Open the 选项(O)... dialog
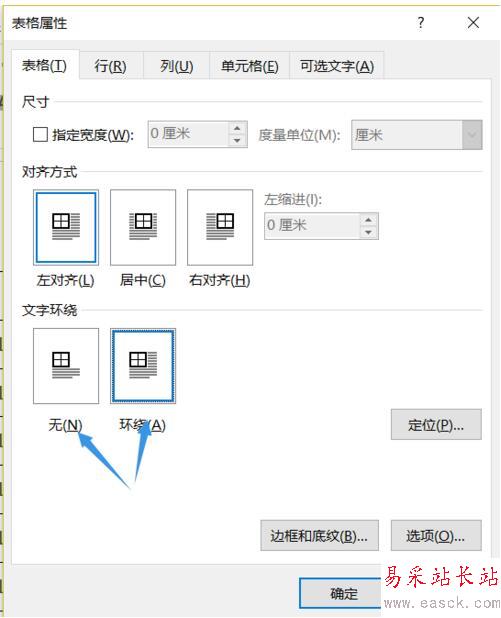 tap(436, 536)
